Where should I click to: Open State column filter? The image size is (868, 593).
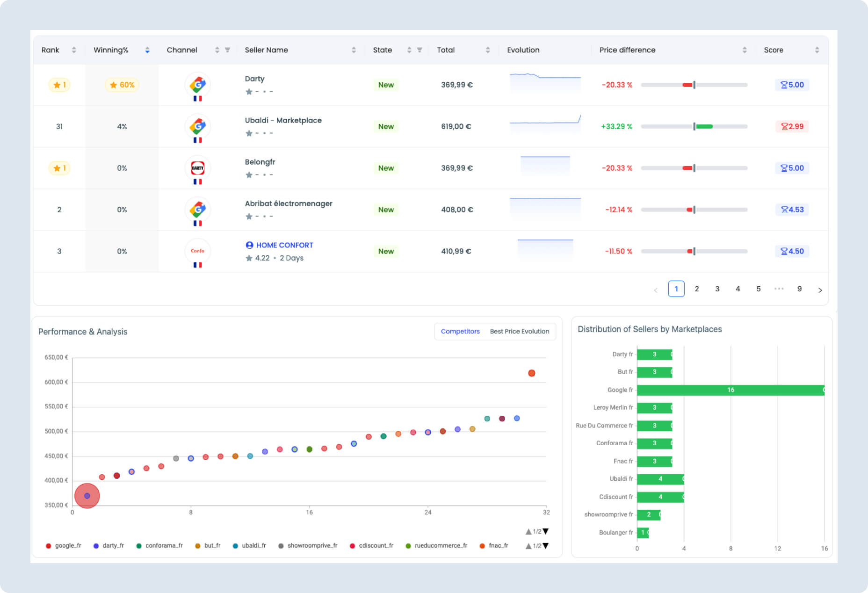click(x=420, y=50)
